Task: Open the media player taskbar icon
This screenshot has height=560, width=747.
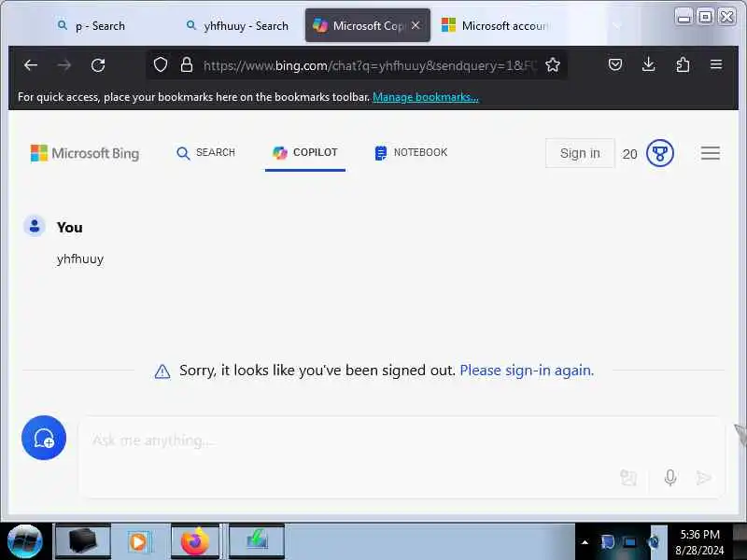Action: 138,542
